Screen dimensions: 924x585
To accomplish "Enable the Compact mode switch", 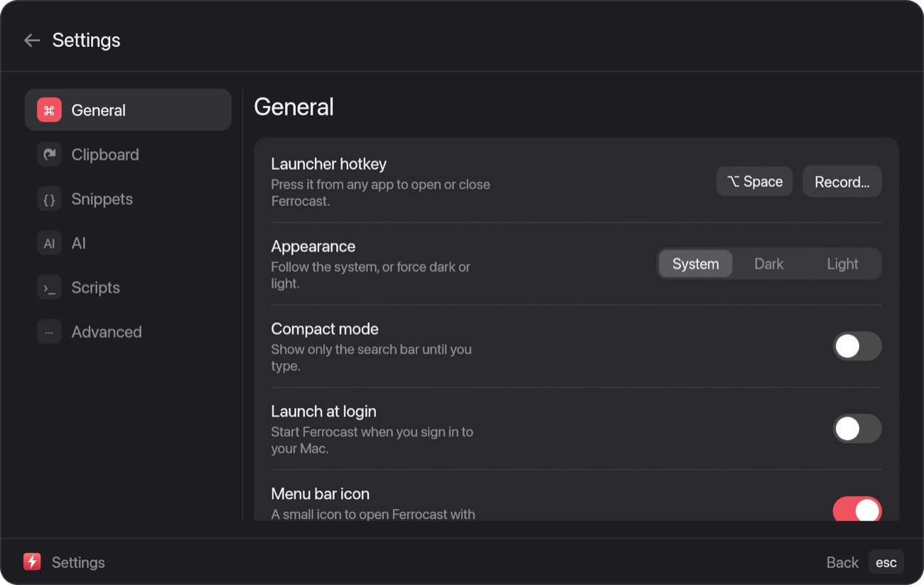I will click(857, 346).
